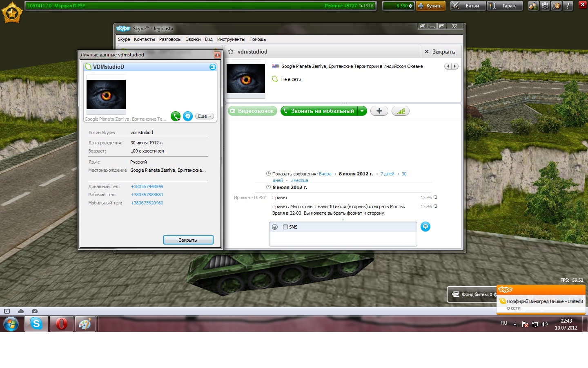Viewport: 588px width, 368px height.
Task: Click video camera icon in VDMstudioD header
Action: 213,67
